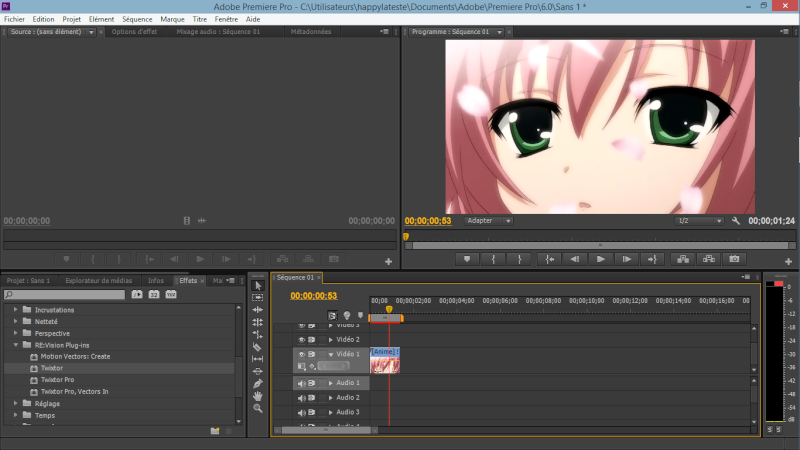
Task: Toggle Vidéo 2 track visibility eye
Action: (x=302, y=340)
